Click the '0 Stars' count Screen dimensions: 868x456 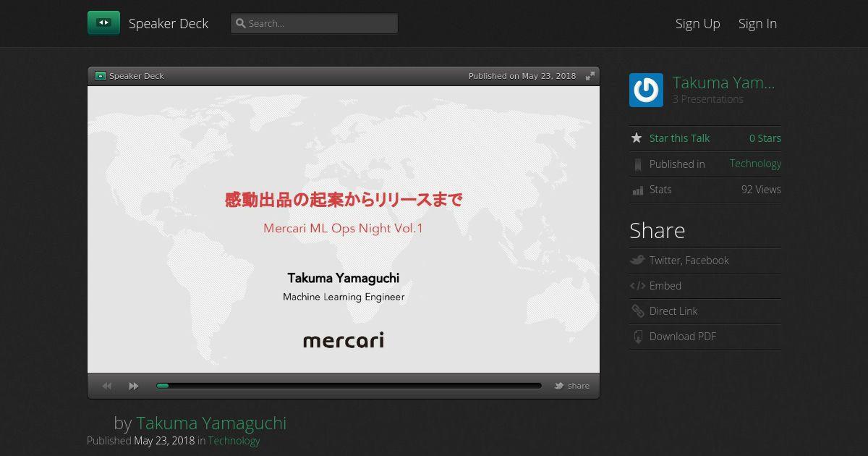pyautogui.click(x=765, y=138)
